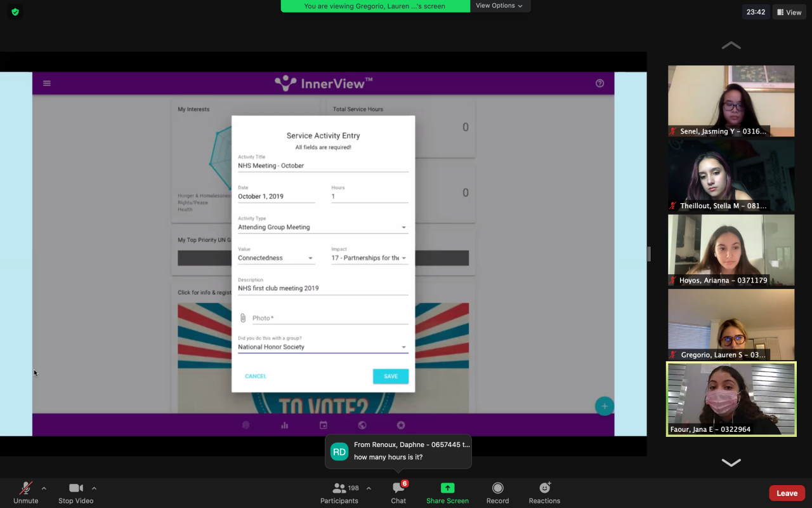Show previous video thumbnails with up chevron
The width and height of the screenshot is (812, 508).
(x=731, y=46)
